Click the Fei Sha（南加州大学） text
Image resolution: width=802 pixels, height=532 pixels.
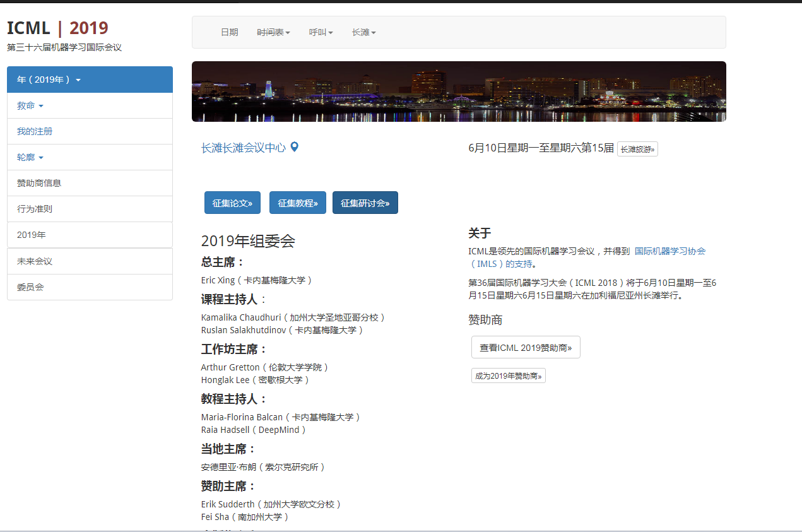[245, 517]
